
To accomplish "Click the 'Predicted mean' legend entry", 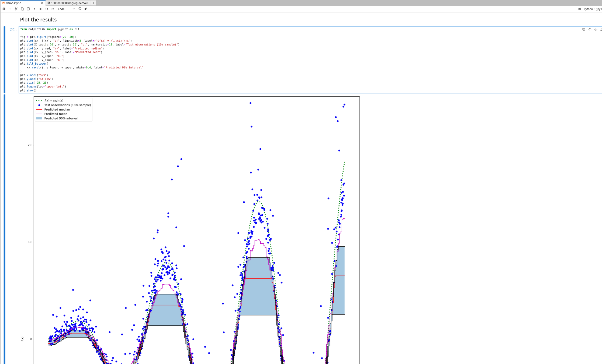I will (56, 114).
